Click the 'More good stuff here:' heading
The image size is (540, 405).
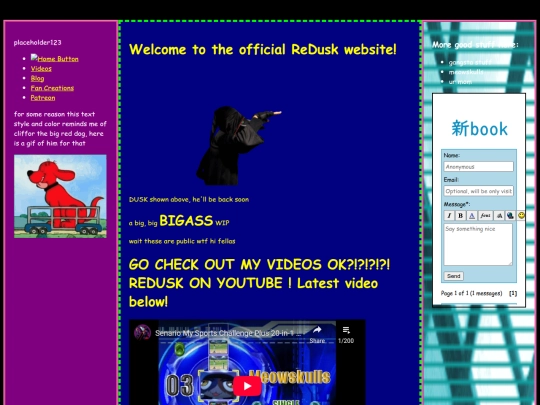475,45
